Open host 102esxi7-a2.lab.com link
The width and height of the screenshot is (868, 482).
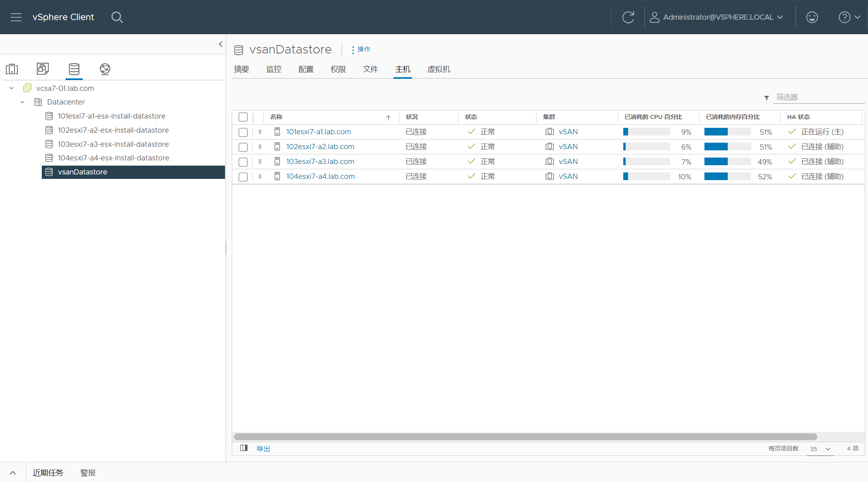click(x=320, y=147)
